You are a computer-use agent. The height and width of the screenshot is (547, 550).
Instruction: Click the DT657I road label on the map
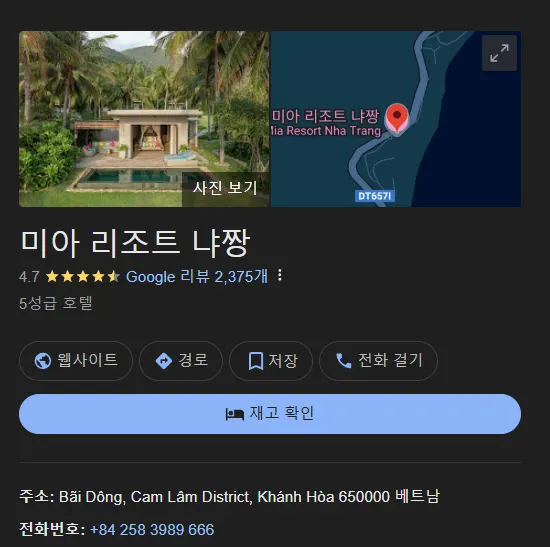(375, 196)
